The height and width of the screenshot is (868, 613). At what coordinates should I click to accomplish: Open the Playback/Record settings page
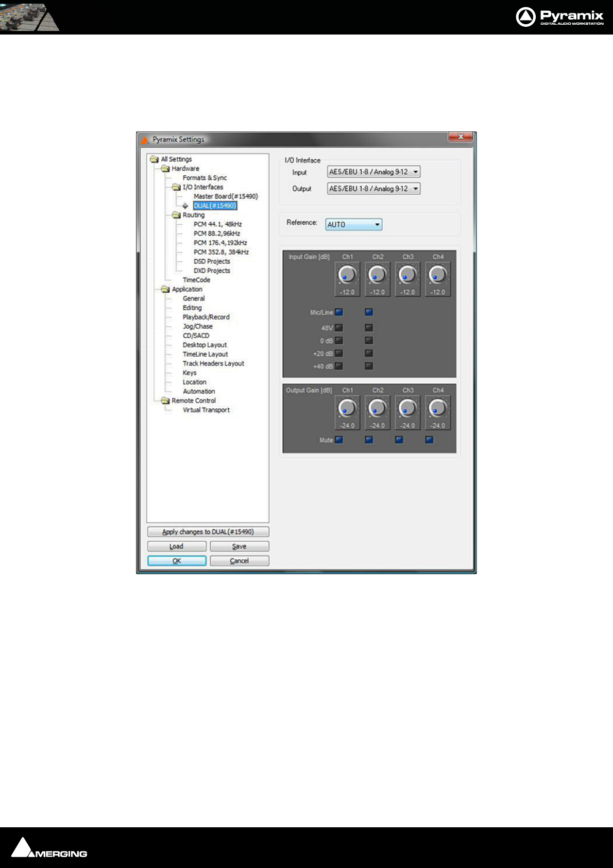point(206,317)
